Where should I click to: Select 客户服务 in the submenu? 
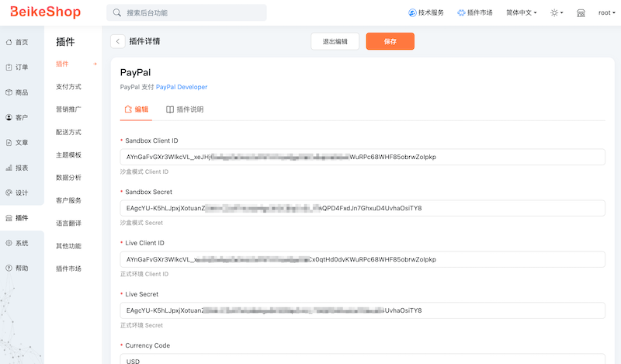tap(68, 200)
